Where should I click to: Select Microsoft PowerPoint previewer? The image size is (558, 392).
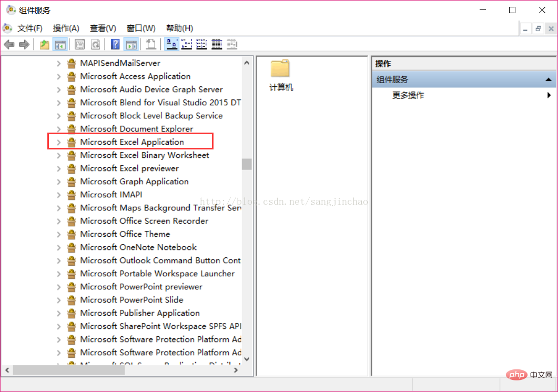[x=141, y=287]
